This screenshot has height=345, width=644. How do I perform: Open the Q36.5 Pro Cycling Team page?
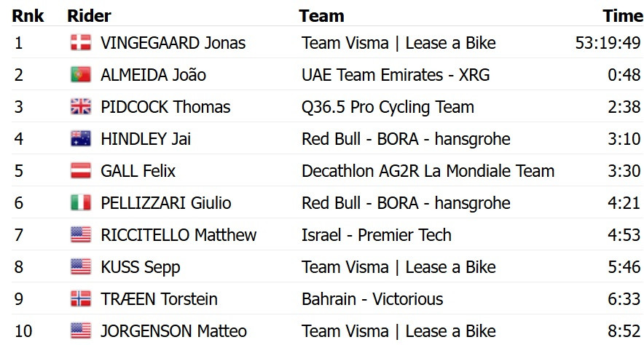coord(388,107)
